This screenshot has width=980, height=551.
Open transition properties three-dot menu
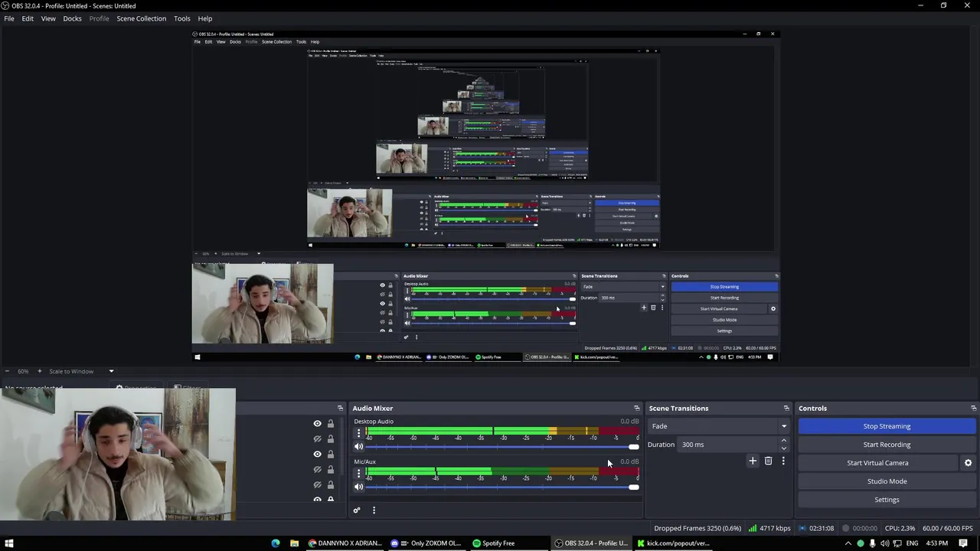pos(783,461)
